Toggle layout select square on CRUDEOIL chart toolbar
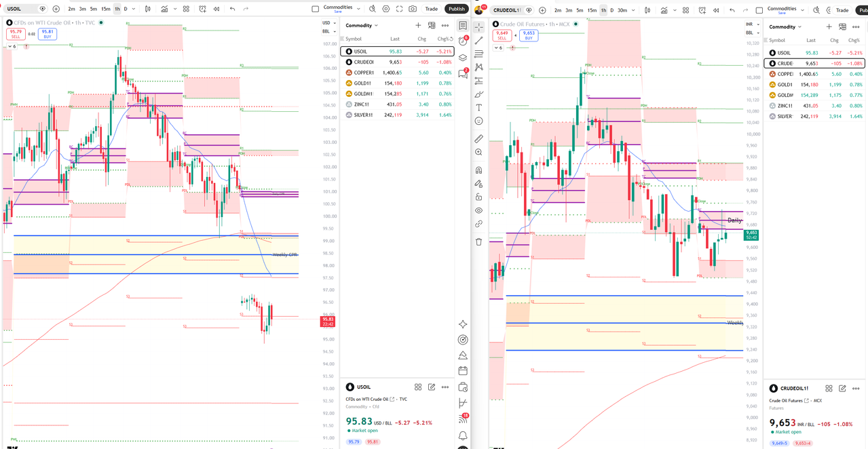This screenshot has width=868, height=449. point(759,9)
